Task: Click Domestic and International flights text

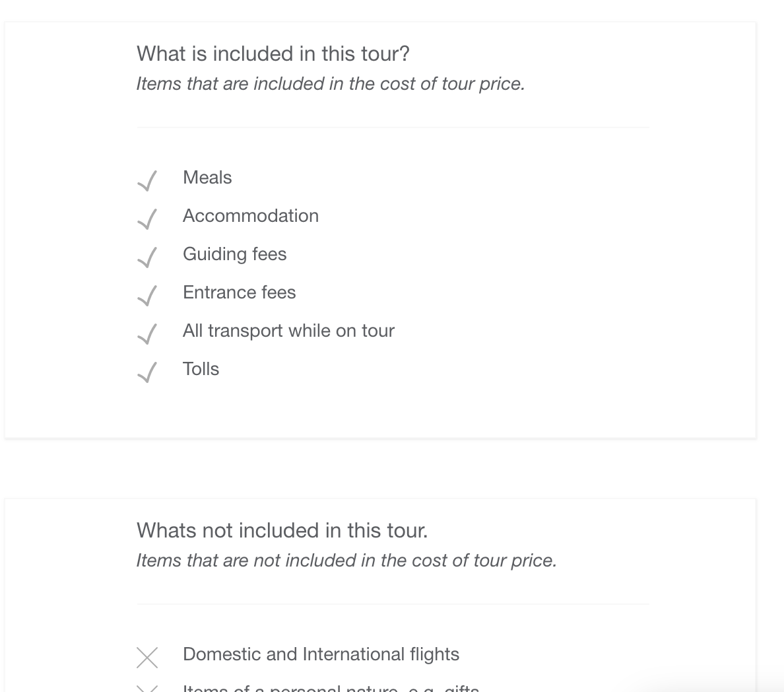Action: click(x=321, y=654)
